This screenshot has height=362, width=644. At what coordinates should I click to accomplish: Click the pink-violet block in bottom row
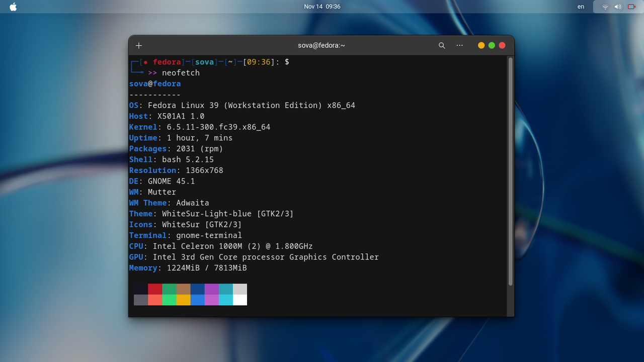click(x=212, y=300)
